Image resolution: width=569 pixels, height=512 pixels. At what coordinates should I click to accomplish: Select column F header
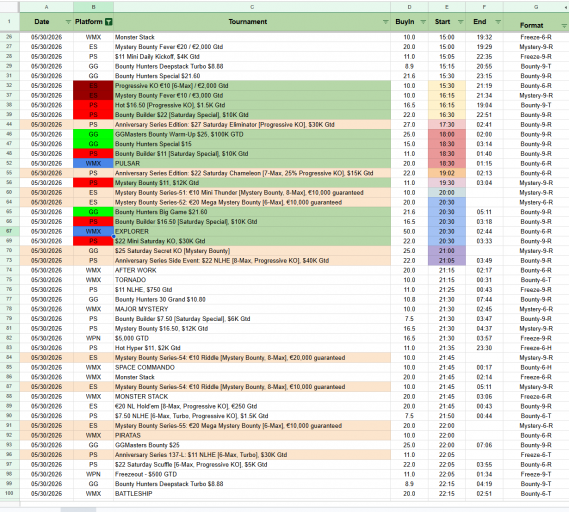click(484, 7)
